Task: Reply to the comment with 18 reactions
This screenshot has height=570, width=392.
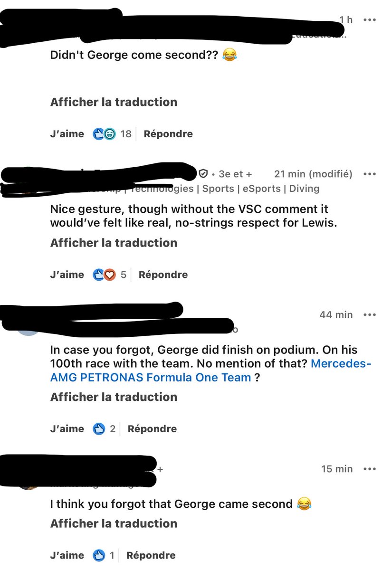Action: (x=168, y=134)
